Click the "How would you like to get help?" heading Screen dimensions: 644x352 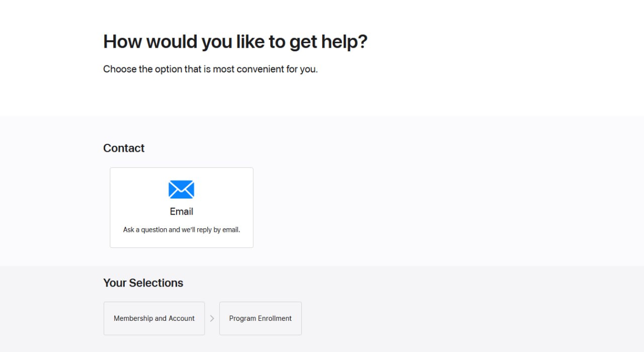click(x=235, y=42)
